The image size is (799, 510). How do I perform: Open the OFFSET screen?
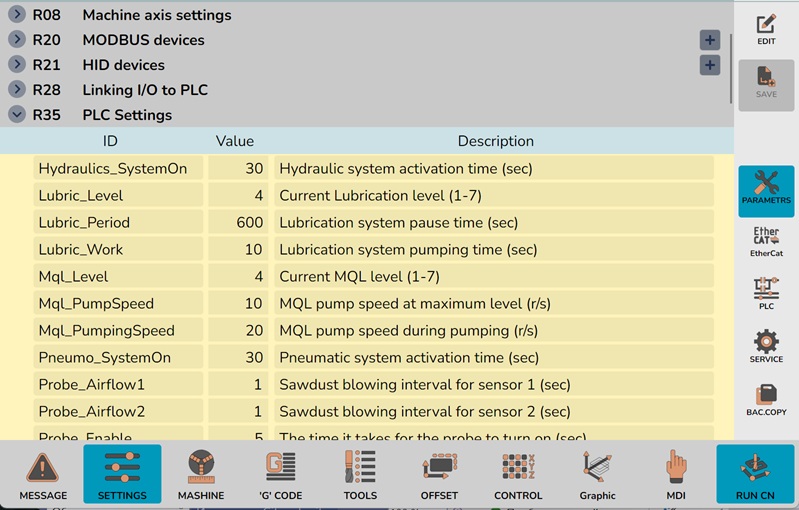(x=439, y=474)
